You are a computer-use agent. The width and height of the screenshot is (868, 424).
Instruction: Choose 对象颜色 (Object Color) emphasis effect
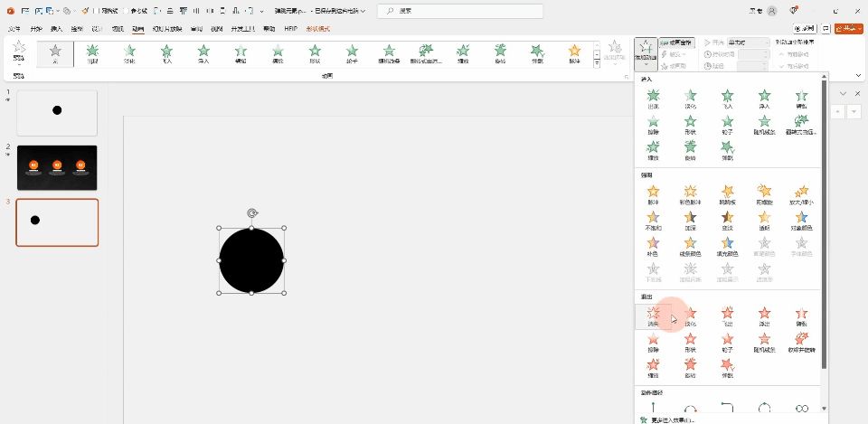click(802, 221)
